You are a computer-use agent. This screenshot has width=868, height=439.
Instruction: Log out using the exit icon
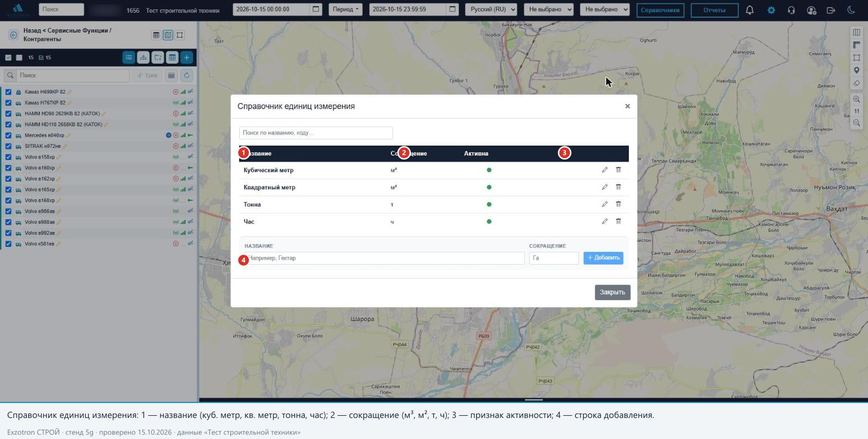pyautogui.click(x=831, y=10)
